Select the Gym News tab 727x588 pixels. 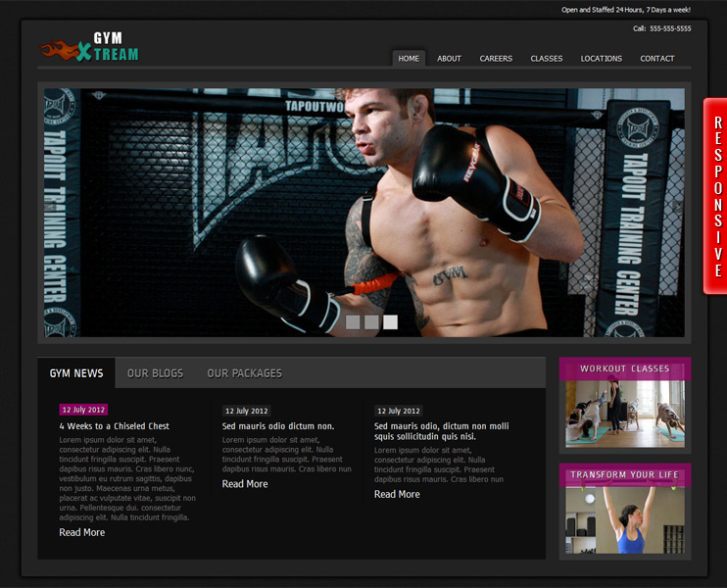pos(76,373)
